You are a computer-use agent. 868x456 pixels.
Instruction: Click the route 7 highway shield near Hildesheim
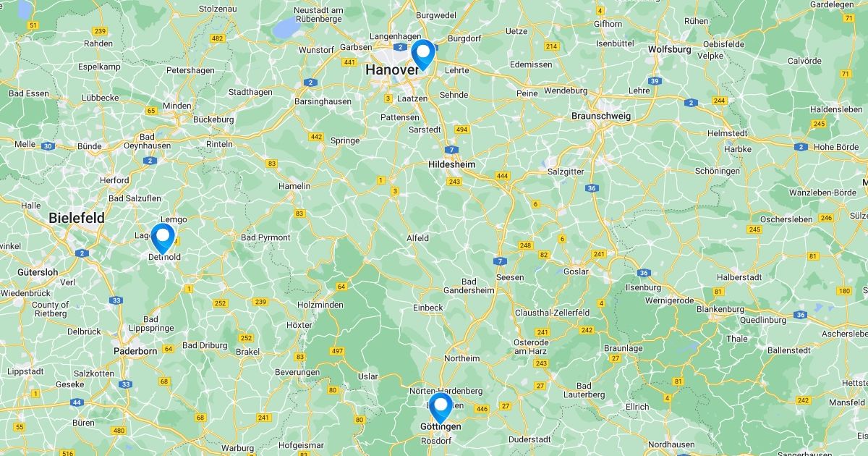click(452, 150)
